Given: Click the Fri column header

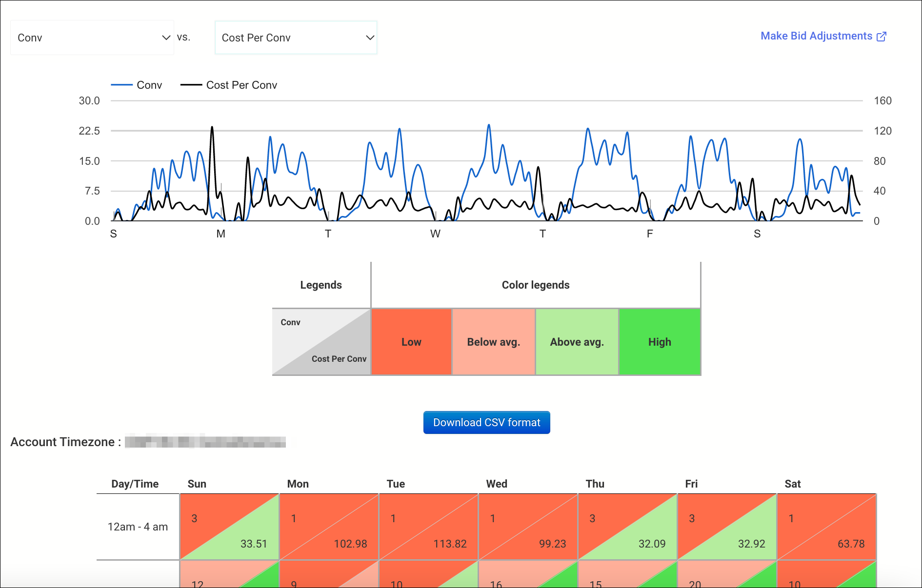Looking at the screenshot, I should pyautogui.click(x=691, y=484).
